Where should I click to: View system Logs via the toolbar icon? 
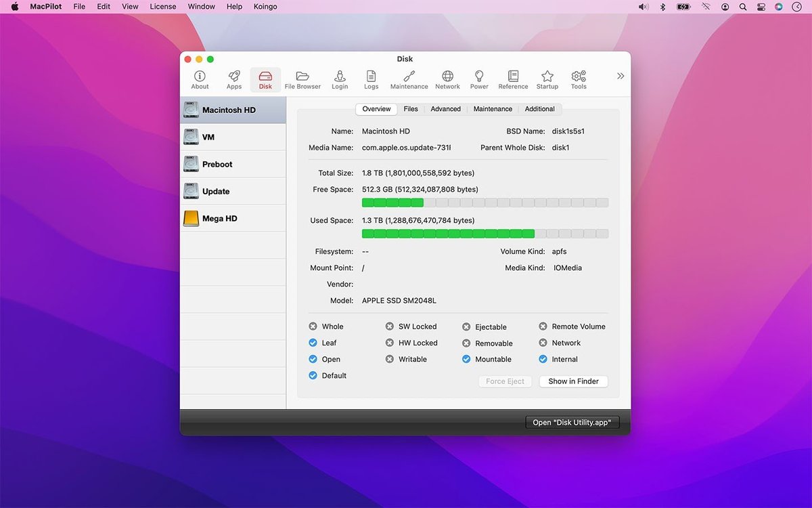(371, 79)
